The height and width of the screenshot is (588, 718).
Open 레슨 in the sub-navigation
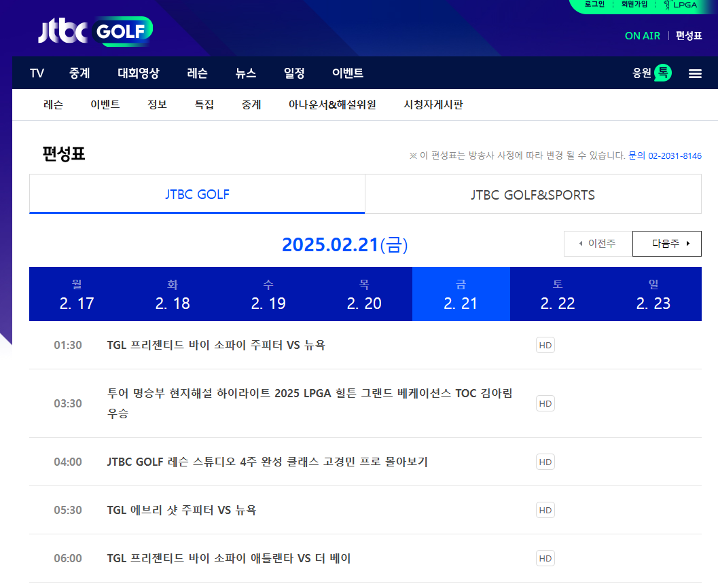coord(53,105)
